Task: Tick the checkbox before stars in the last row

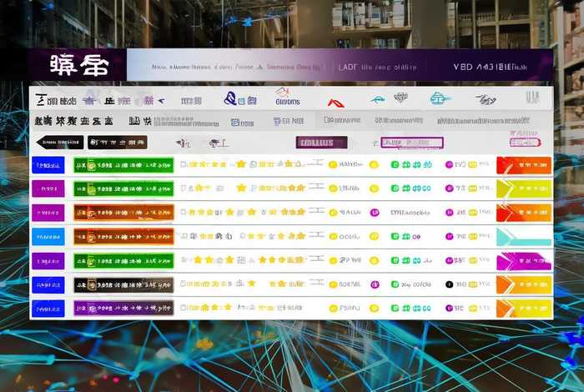Action: (x=184, y=308)
